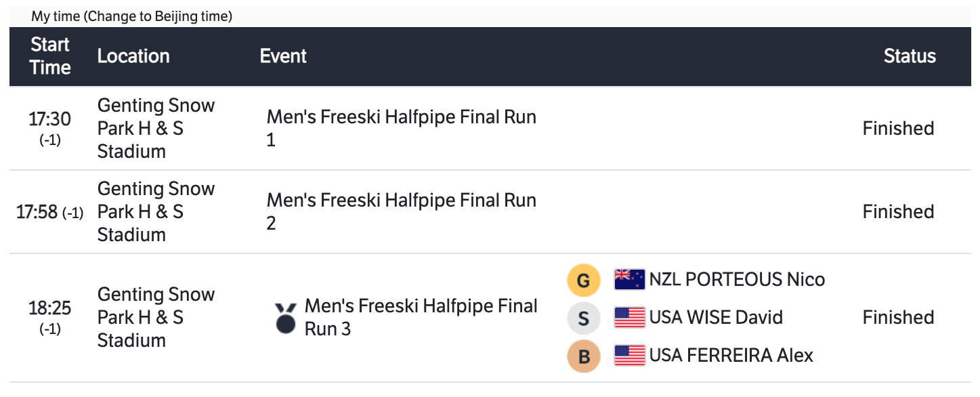Click the bronze medal B badge
This screenshot has height=397, width=980.
[584, 356]
